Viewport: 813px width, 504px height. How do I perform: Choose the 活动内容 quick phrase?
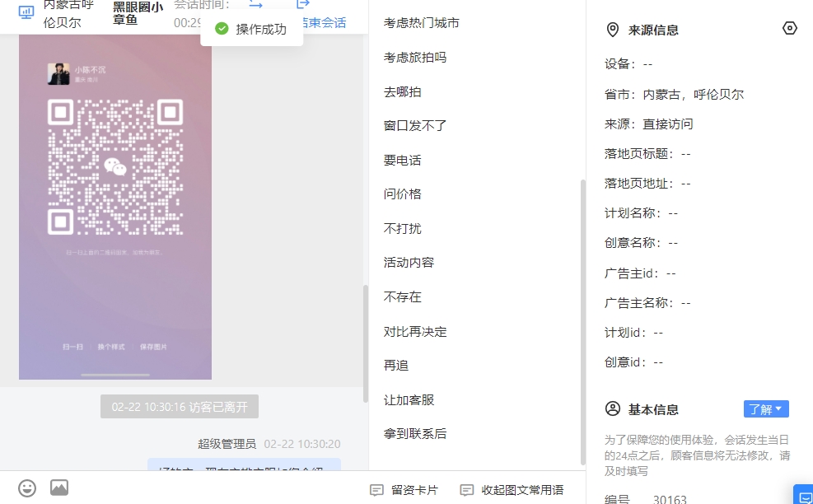coord(409,263)
